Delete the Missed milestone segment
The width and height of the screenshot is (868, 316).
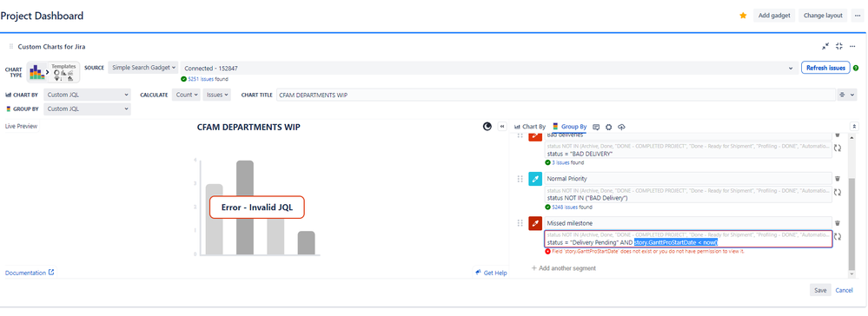coord(838,222)
